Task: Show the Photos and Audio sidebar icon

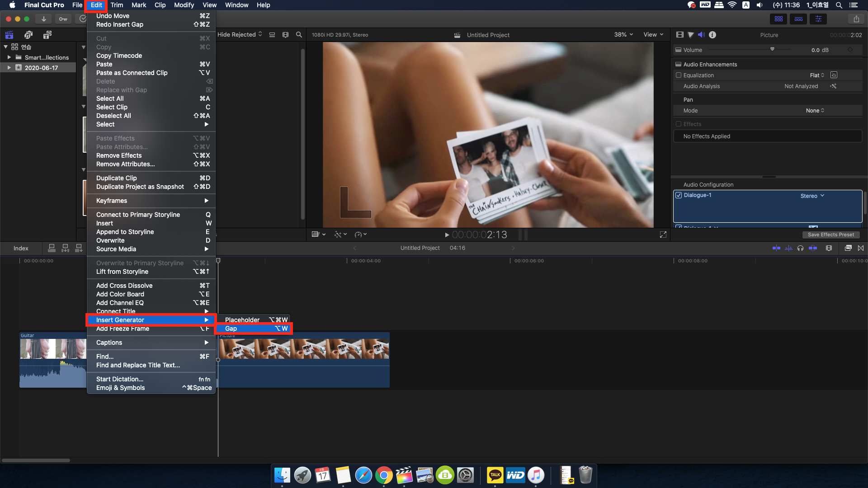Action: (28, 35)
